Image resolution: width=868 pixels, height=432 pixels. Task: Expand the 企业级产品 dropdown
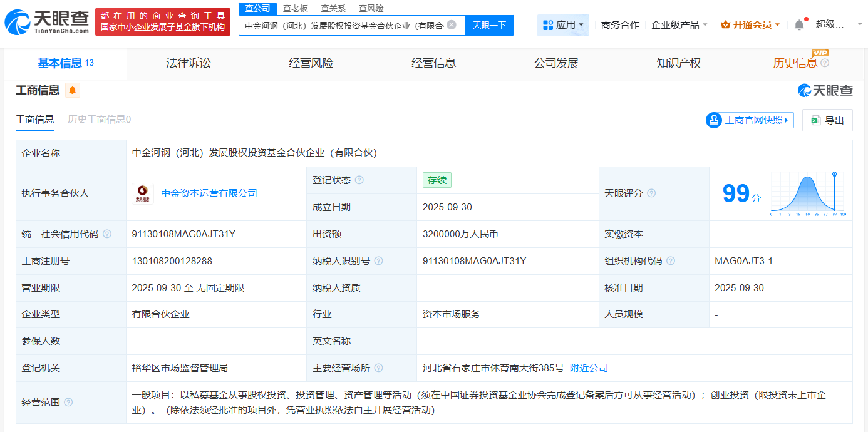[679, 25]
